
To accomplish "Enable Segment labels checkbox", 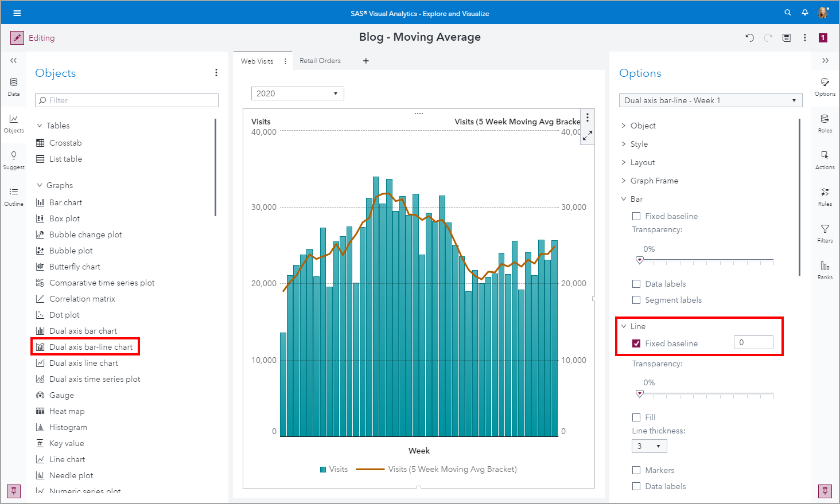I will pos(636,300).
